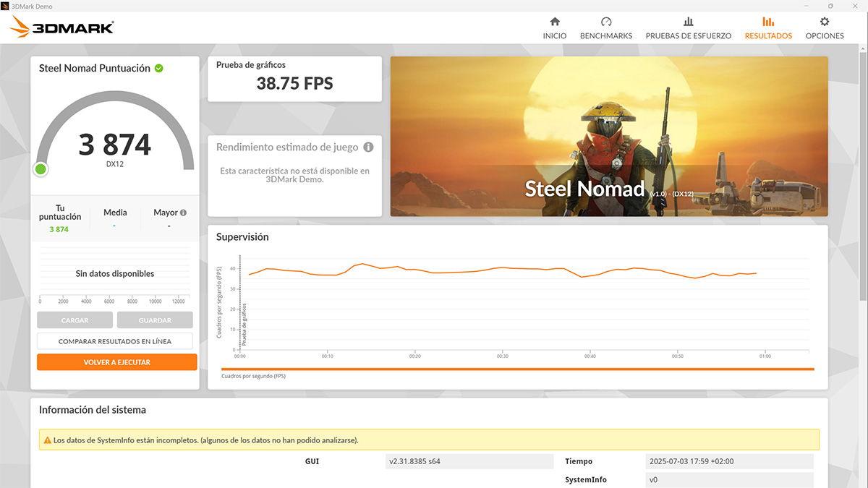The width and height of the screenshot is (868, 488).
Task: Click the Sin datos disponibles message
Action: coord(115,274)
